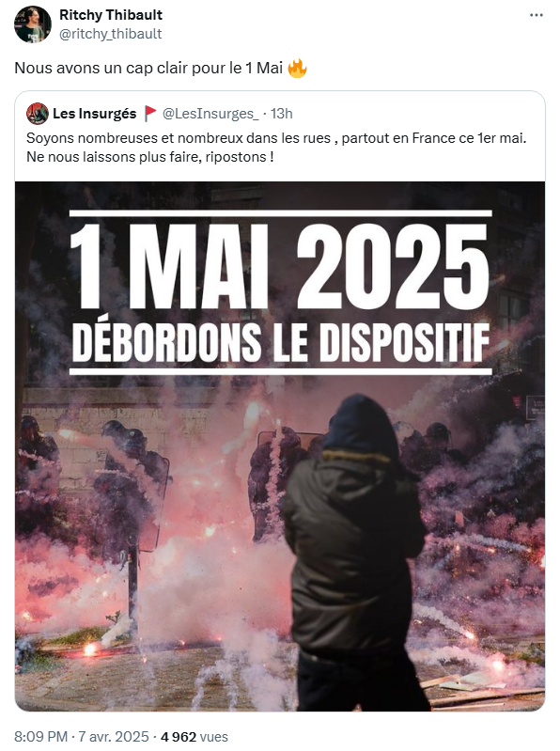The height and width of the screenshot is (751, 560).
Task: Select the 'Nous avons un cap clair' text
Action: 102,68
